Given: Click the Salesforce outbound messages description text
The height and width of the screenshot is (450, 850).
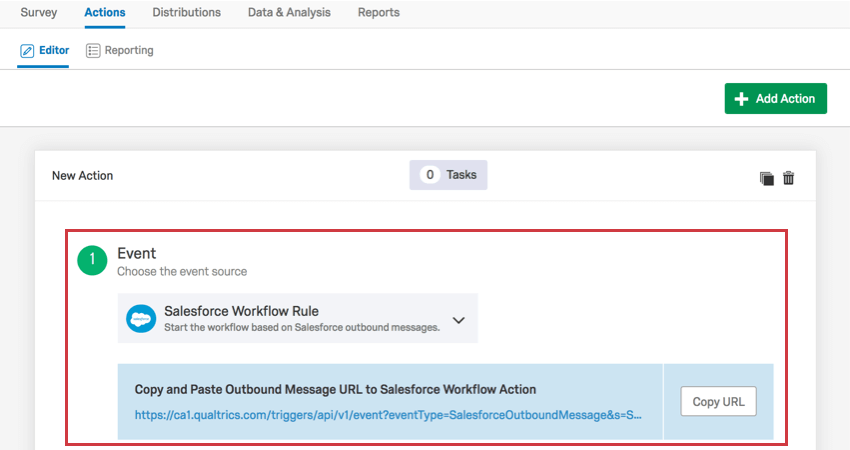Looking at the screenshot, I should tap(302, 327).
